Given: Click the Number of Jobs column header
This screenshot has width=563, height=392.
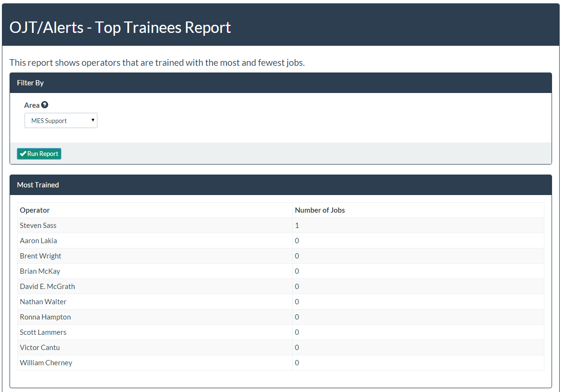Looking at the screenshot, I should coord(320,210).
